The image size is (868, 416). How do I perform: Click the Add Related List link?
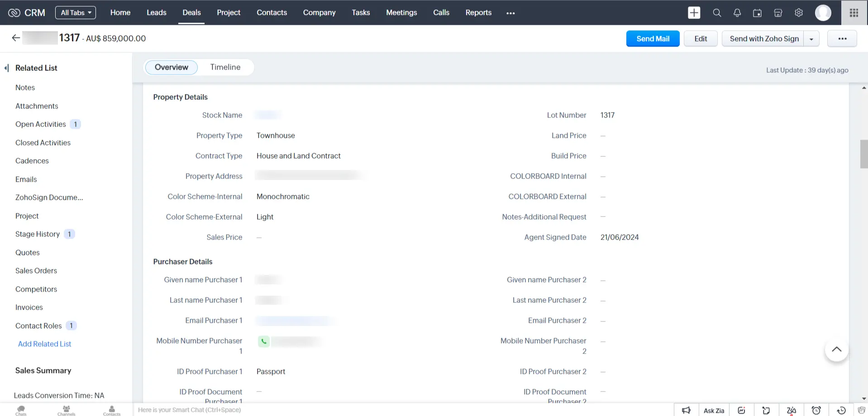tap(44, 344)
